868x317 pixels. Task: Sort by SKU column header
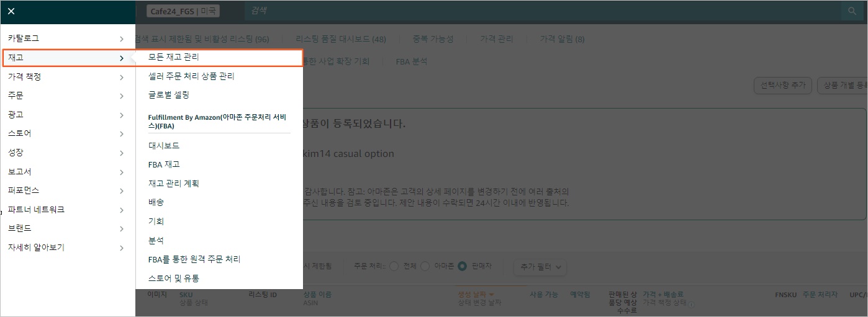coord(186,295)
